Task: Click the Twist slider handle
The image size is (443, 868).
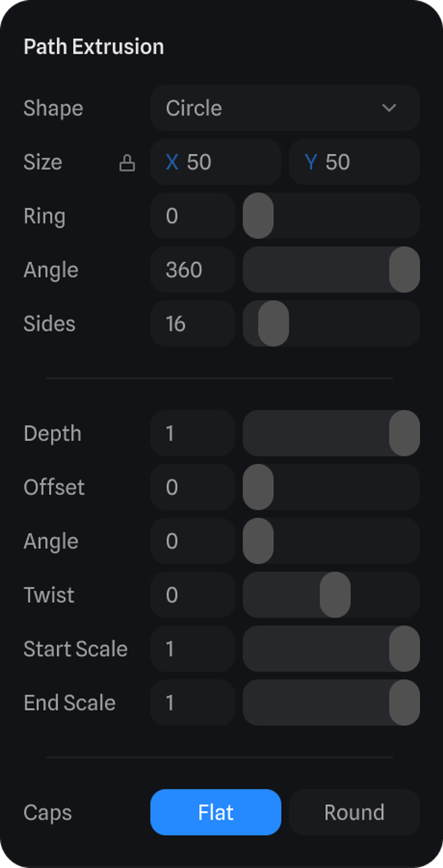Action: click(x=335, y=595)
